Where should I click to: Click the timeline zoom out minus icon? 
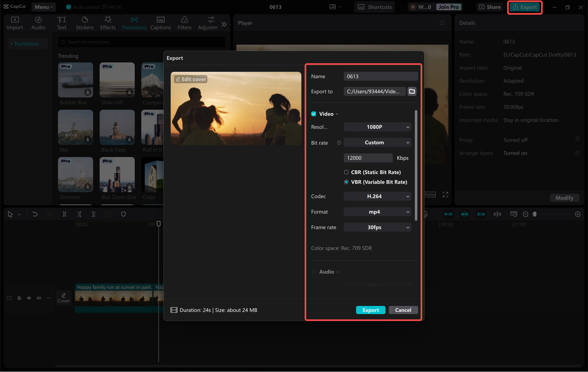(526, 214)
